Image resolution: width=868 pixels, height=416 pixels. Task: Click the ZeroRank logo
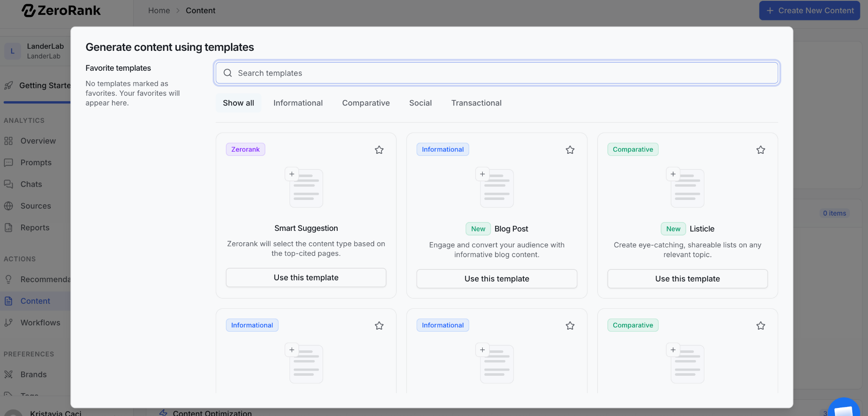pyautogui.click(x=61, y=10)
